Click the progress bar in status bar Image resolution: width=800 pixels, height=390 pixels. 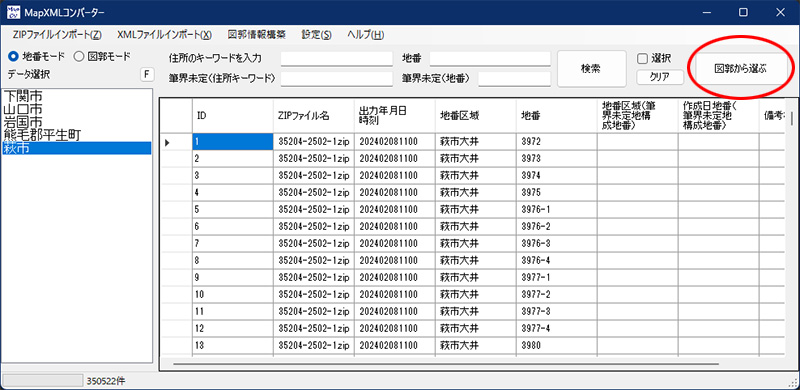(43, 380)
